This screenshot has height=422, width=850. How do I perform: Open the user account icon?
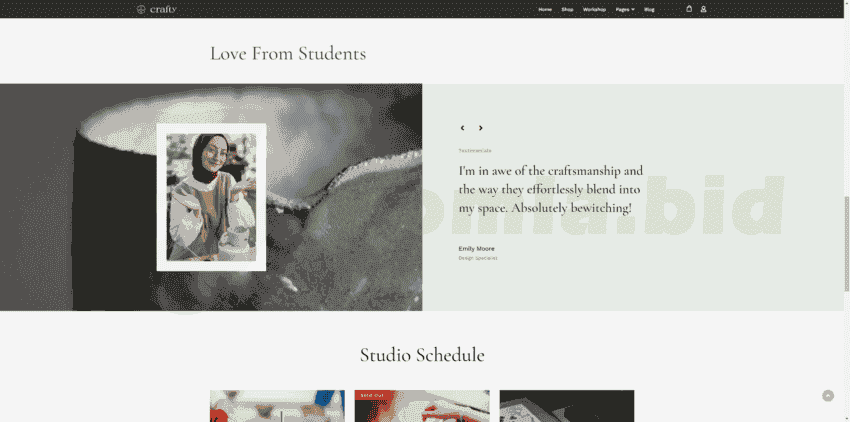coord(703,9)
